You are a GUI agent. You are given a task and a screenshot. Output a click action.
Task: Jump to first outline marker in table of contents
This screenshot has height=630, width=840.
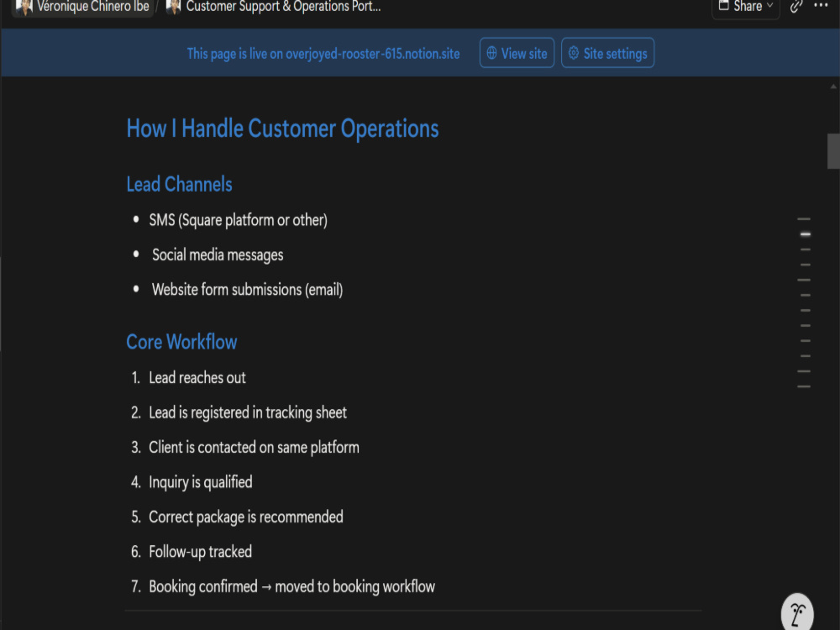coord(804,219)
